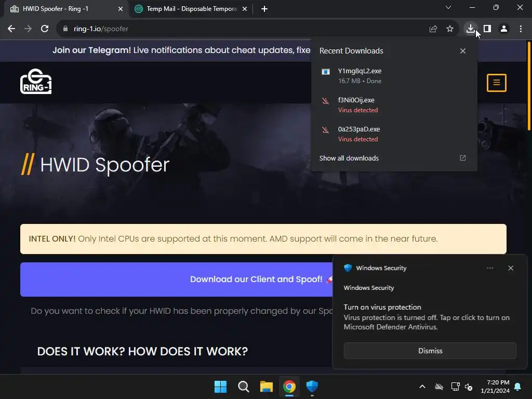
Task: Open the notification bell
Action: coord(518,387)
